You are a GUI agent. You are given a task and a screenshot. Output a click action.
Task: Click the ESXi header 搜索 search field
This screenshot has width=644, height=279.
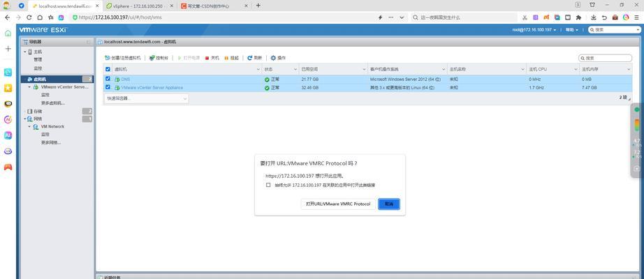coord(614,30)
